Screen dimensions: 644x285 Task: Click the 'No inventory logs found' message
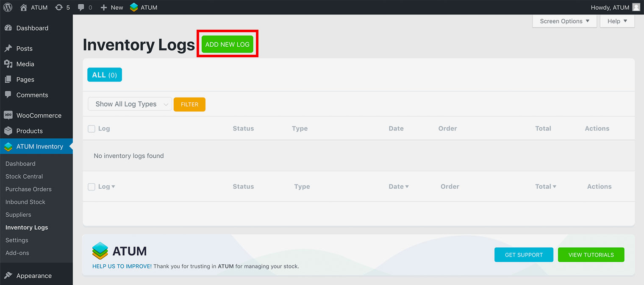129,156
